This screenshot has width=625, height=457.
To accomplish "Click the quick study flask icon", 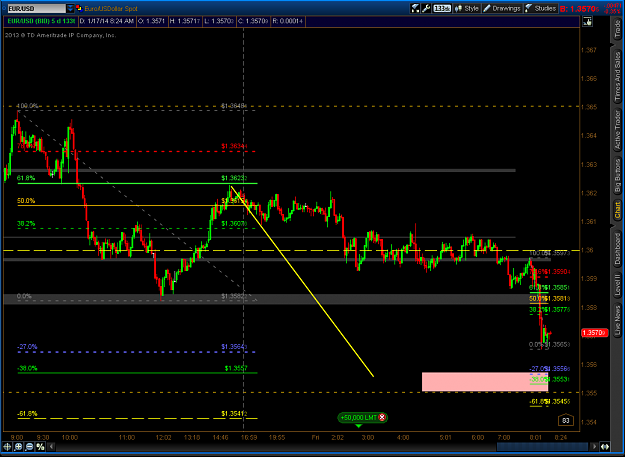I will (x=415, y=8).
